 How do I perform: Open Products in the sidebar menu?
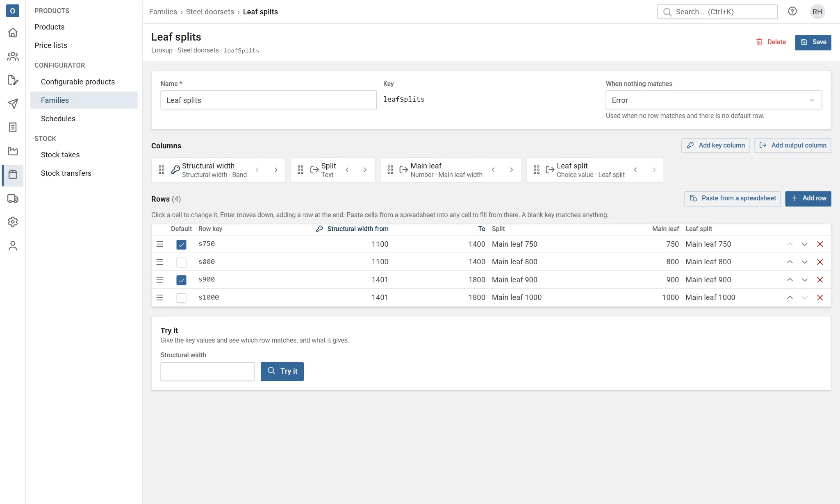(50, 27)
